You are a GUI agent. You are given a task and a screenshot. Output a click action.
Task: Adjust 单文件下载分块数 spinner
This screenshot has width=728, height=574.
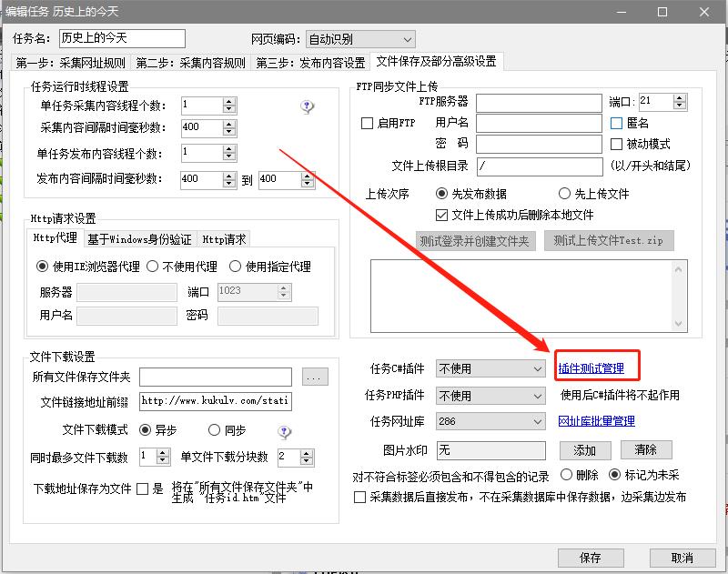click(x=306, y=458)
